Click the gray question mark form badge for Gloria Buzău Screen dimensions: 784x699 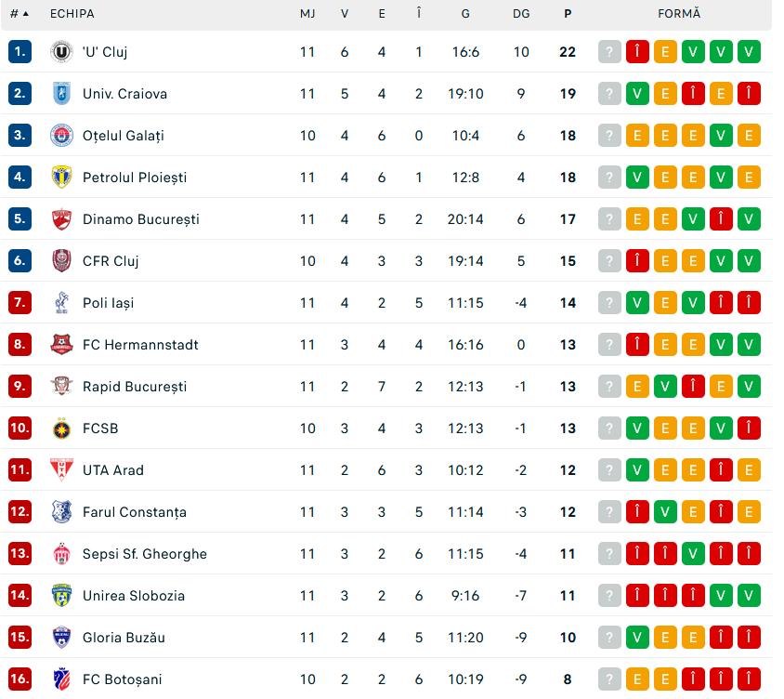609,638
